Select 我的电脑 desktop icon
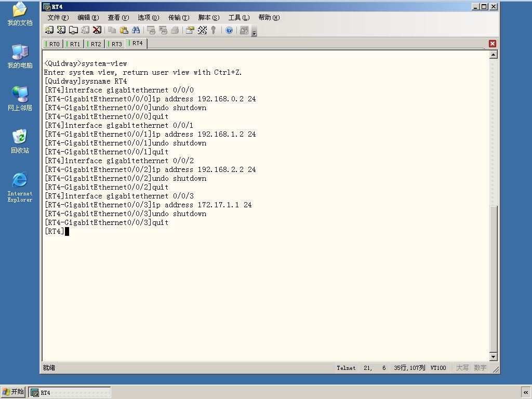Screen dimensions: 532x399 coord(20,56)
